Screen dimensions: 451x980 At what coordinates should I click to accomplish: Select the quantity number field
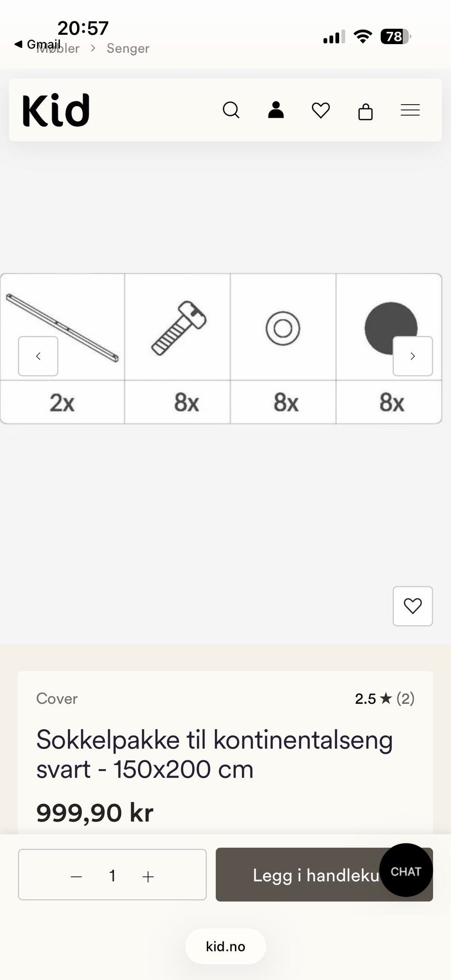tap(112, 876)
